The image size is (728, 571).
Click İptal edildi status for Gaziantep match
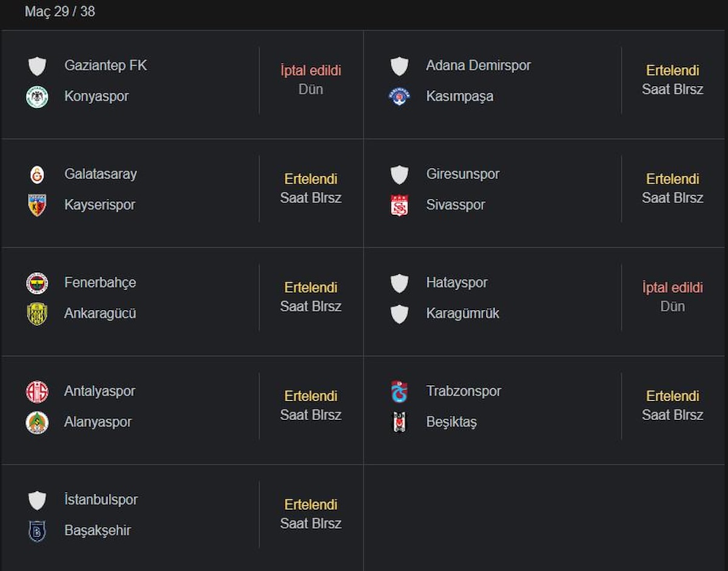click(x=311, y=70)
